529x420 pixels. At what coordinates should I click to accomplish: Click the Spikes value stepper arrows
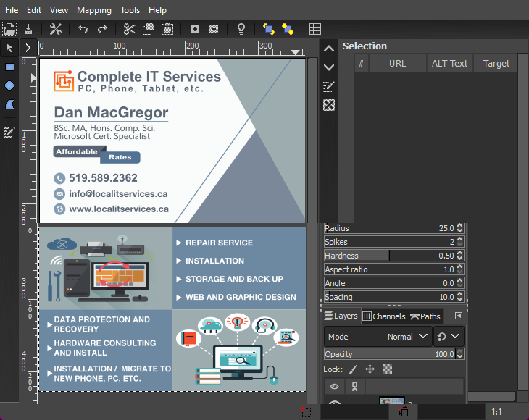[x=460, y=242]
